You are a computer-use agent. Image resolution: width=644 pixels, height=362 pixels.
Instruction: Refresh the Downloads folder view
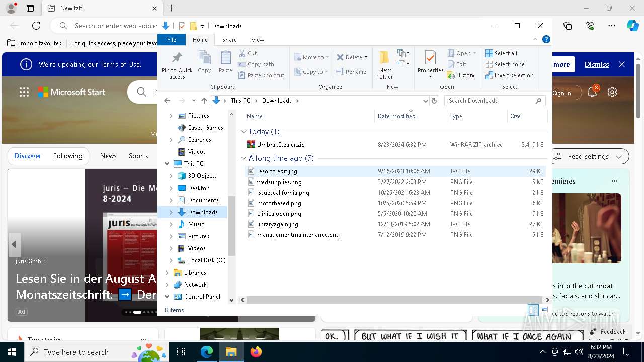click(434, 101)
